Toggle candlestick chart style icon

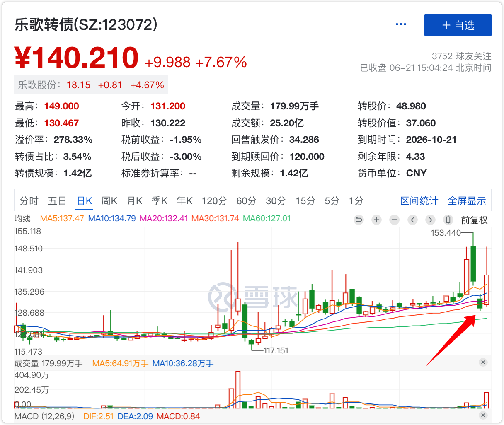click(x=448, y=220)
